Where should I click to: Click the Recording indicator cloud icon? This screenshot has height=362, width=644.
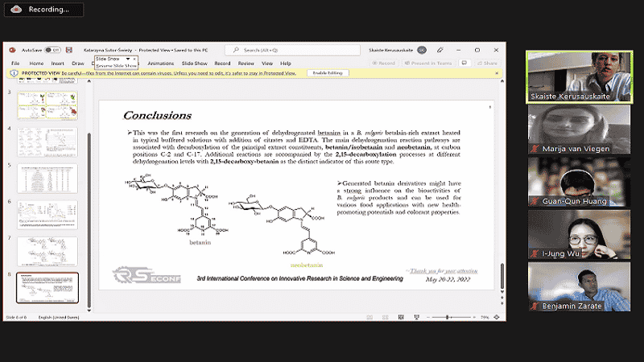16,9
